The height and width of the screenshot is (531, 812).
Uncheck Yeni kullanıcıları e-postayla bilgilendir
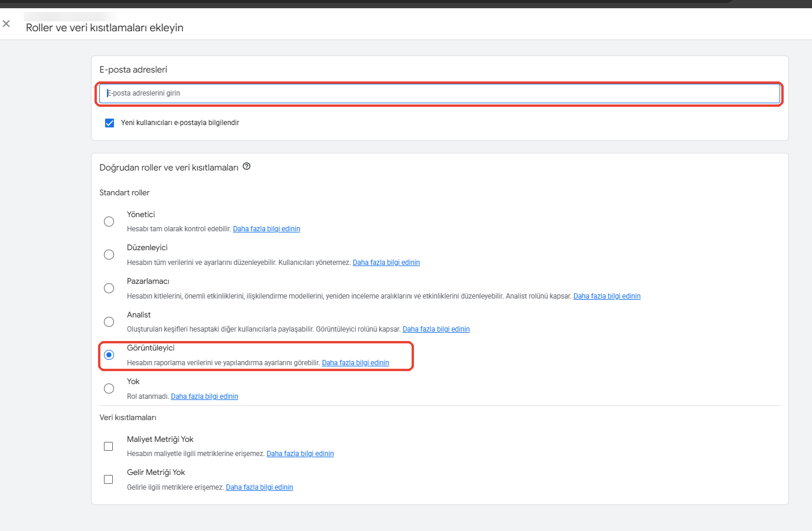(109, 123)
